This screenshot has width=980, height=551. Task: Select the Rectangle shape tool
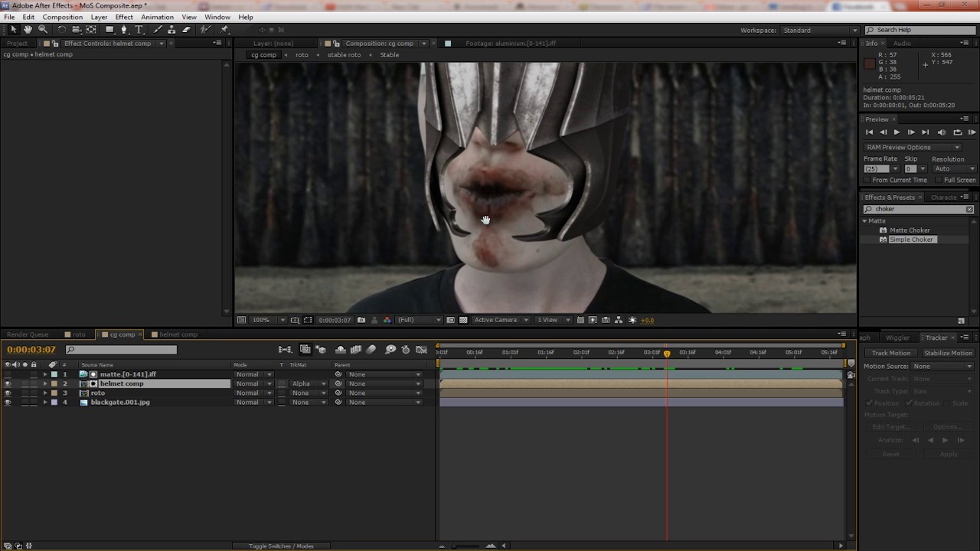coord(109,30)
